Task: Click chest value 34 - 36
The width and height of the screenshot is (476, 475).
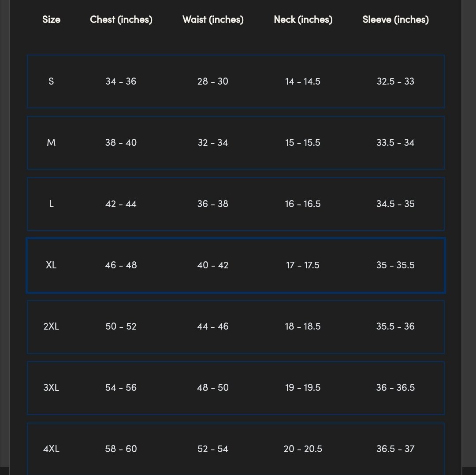Action: 121,82
